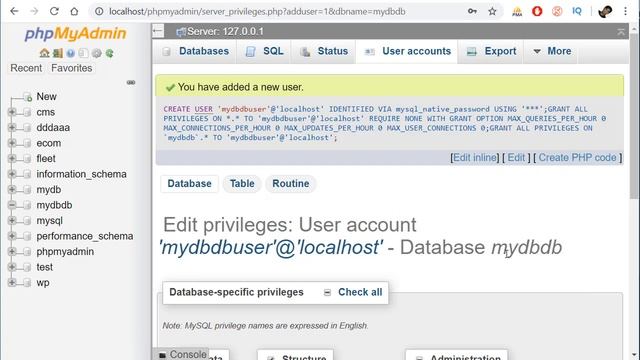Click the Edit inline link
Image resolution: width=640 pixels, height=360 pixels.
coord(475,158)
